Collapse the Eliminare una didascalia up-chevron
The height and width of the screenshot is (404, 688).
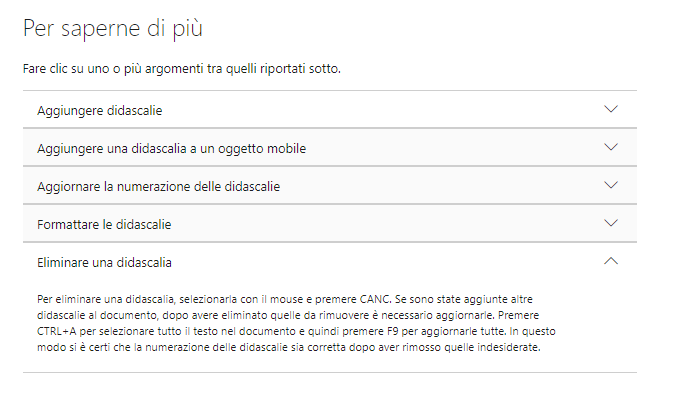point(611,261)
